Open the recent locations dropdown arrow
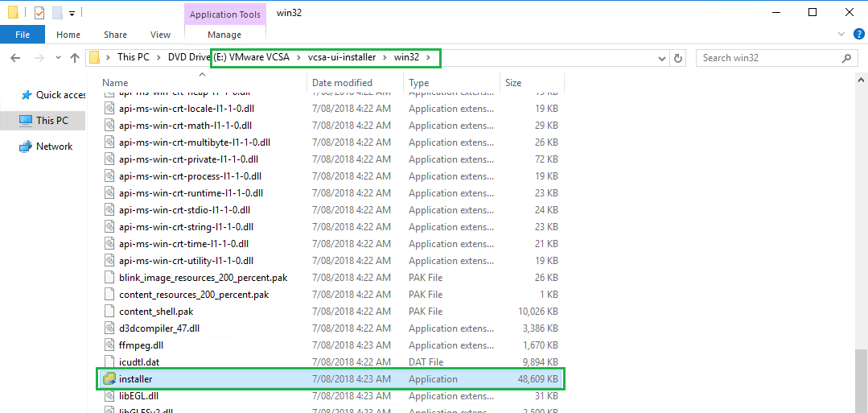Screen dimensions: 868x413 58,58
